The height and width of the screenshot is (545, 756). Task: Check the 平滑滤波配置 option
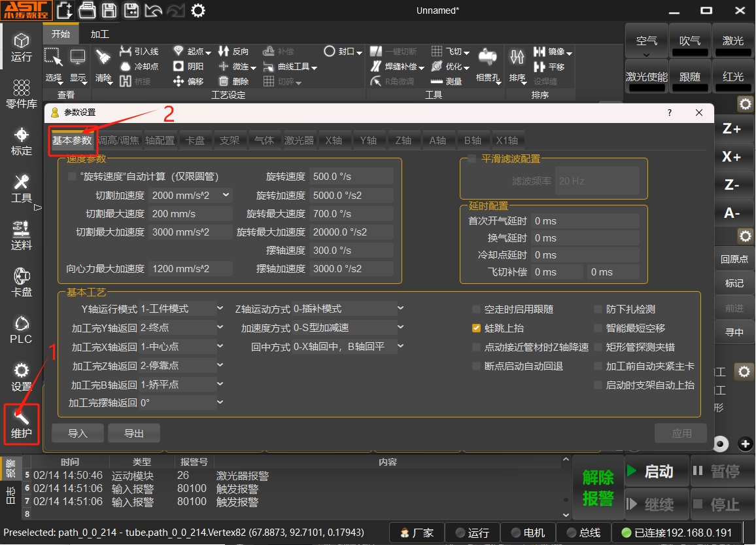coord(472,158)
